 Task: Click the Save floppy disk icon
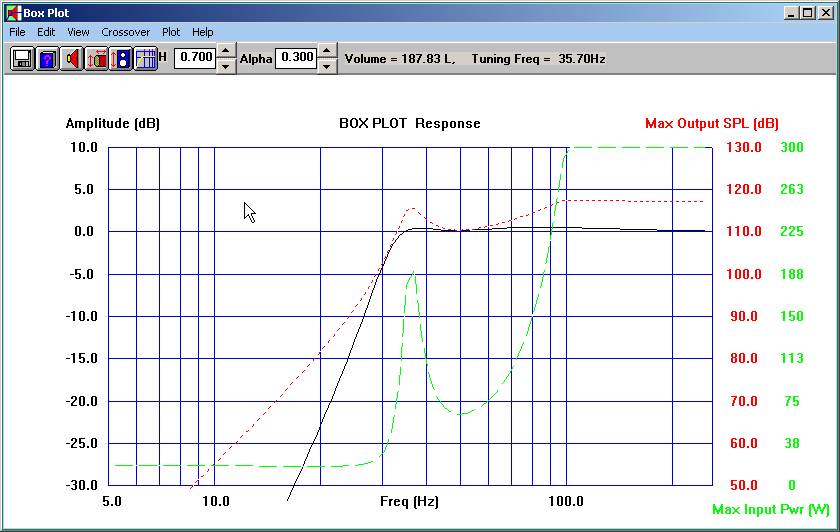[23, 59]
